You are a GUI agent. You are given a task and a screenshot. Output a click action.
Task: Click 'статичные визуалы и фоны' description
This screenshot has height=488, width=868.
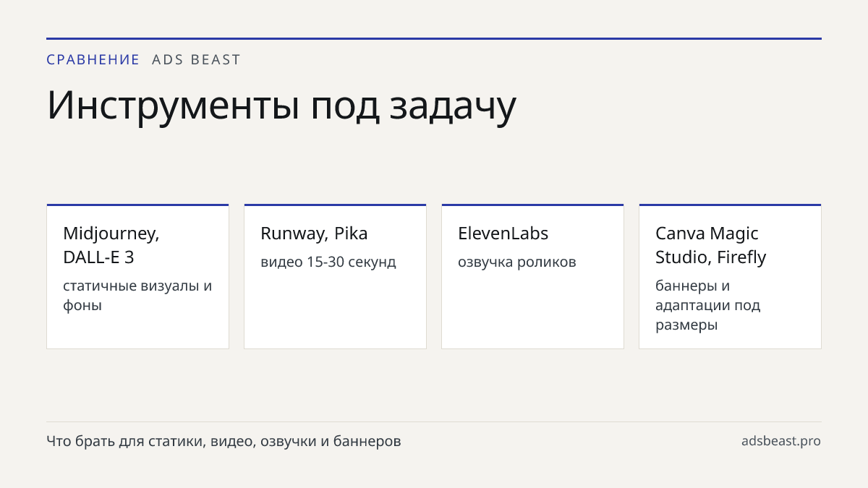click(x=137, y=295)
